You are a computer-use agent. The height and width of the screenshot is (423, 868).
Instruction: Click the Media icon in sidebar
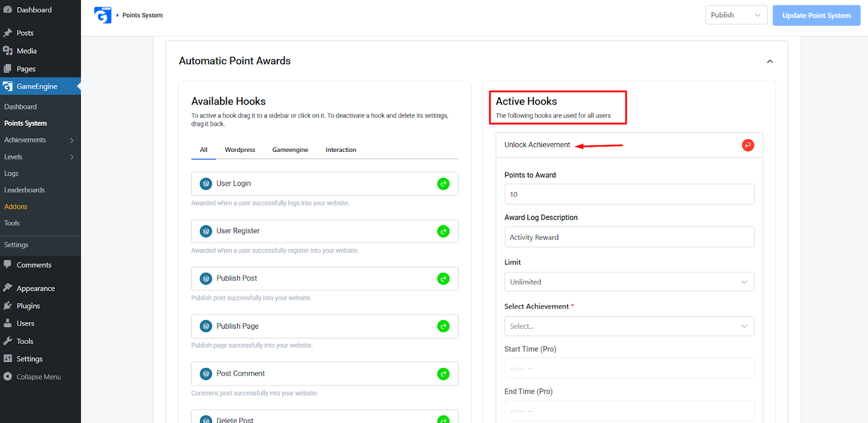(8, 51)
